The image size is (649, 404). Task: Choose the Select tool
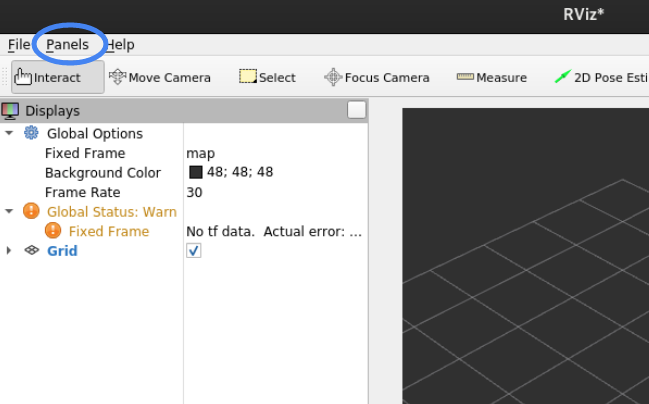267,77
